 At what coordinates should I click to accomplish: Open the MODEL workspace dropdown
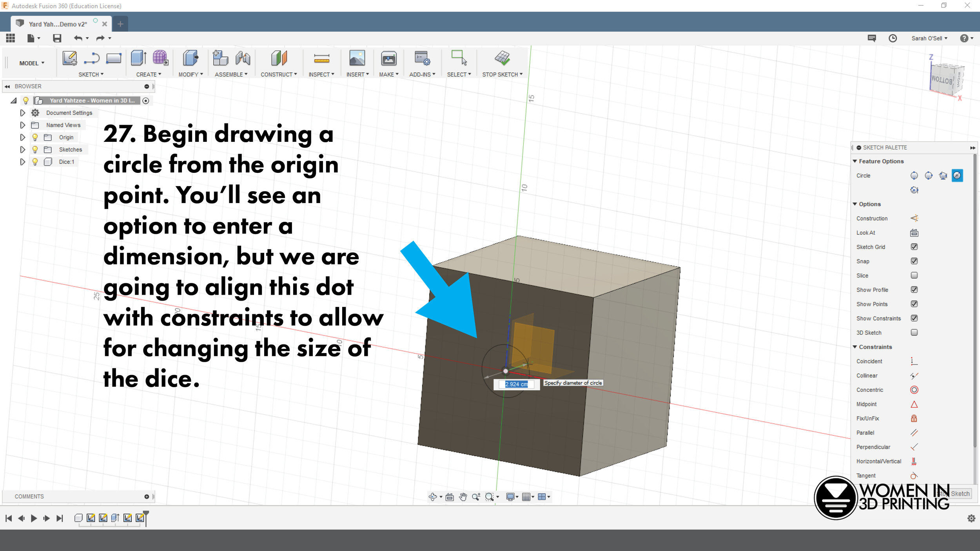click(32, 63)
